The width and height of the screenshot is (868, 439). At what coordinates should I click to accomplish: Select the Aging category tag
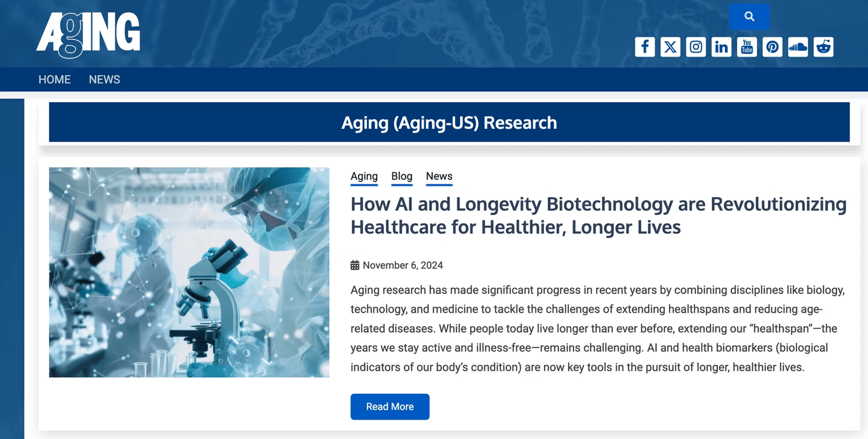tap(364, 176)
